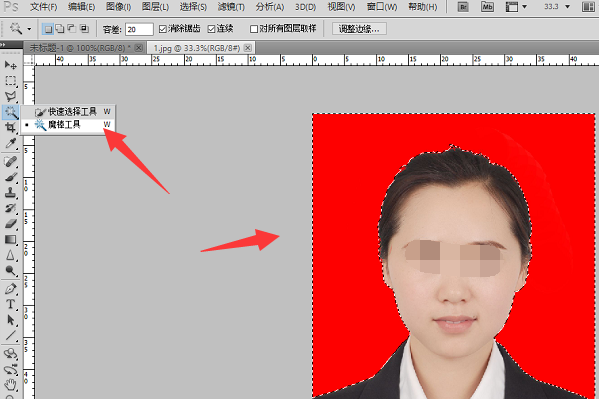Select the Path Selection tool
Screen dimensions: 599x399
tap(10, 320)
